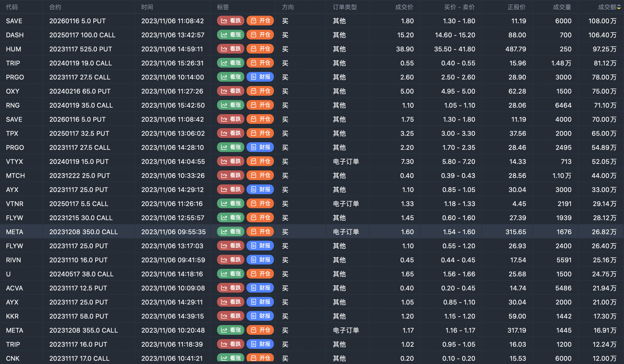
Task: Click 看跌 tag in TPX row
Action: (x=231, y=133)
